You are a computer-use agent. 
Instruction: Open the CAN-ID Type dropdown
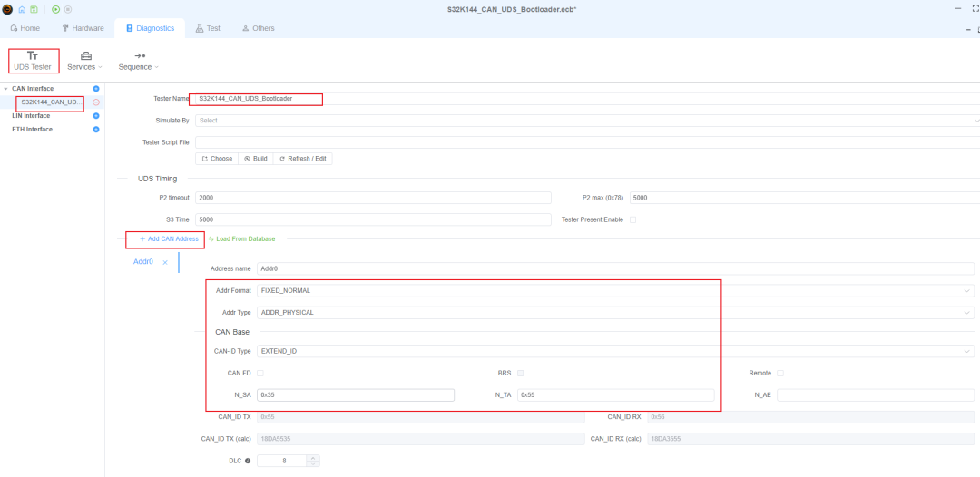click(x=615, y=350)
